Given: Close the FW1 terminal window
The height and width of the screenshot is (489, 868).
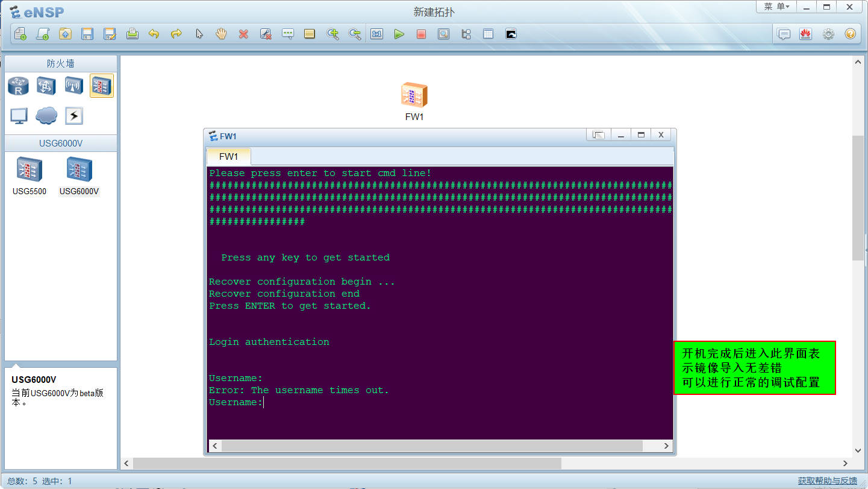Looking at the screenshot, I should tap(661, 135).
